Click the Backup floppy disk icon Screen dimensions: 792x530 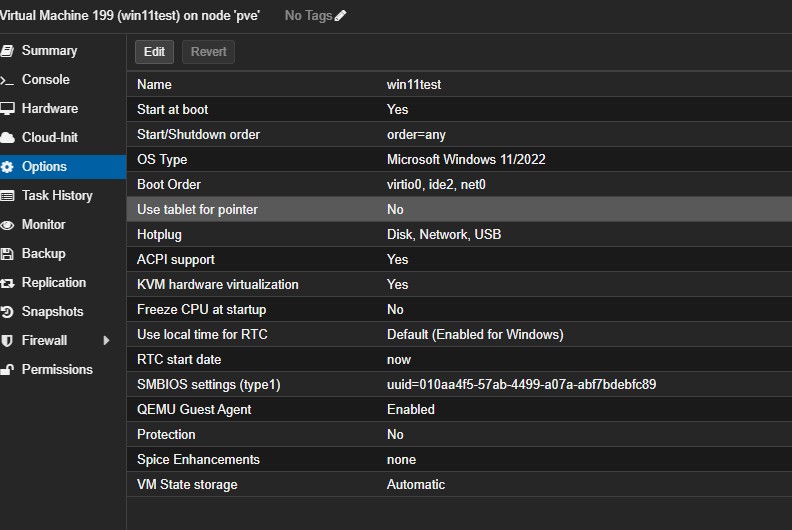click(7, 254)
